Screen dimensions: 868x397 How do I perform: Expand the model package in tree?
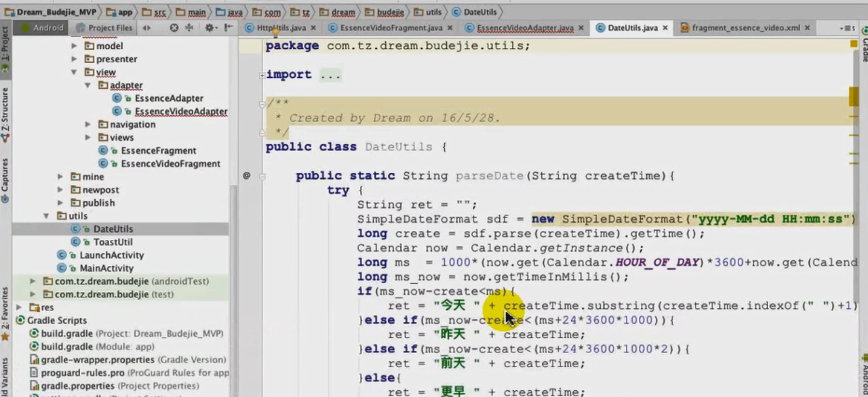[x=75, y=46]
